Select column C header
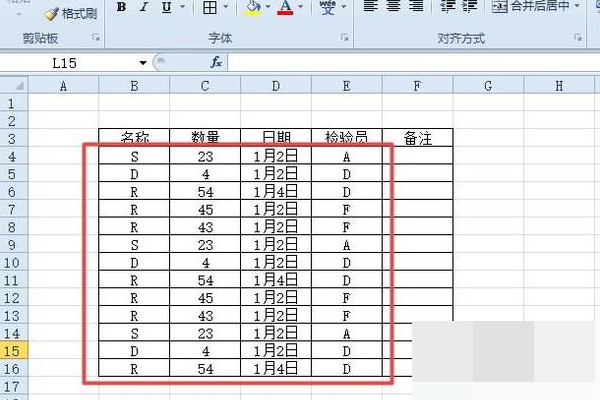The width and height of the screenshot is (600, 400). pyautogui.click(x=205, y=86)
